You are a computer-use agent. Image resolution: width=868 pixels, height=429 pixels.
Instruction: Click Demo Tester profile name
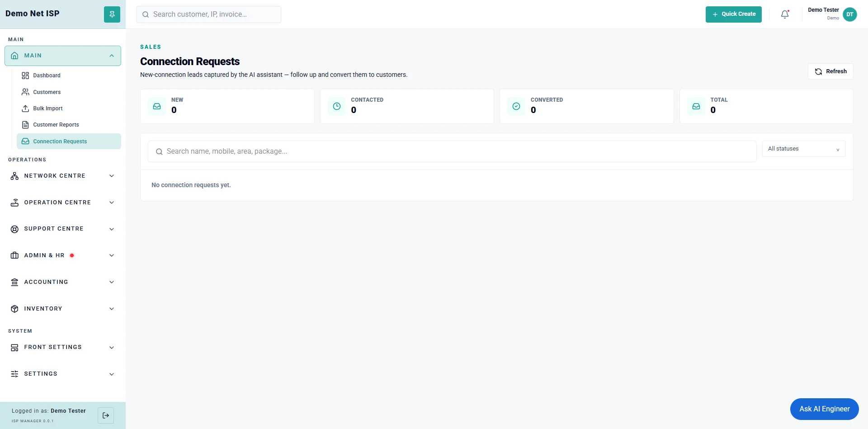823,10
